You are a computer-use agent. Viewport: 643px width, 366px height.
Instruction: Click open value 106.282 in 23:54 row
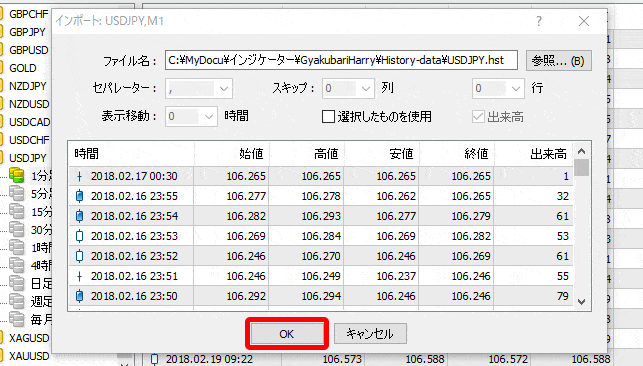pos(246,216)
